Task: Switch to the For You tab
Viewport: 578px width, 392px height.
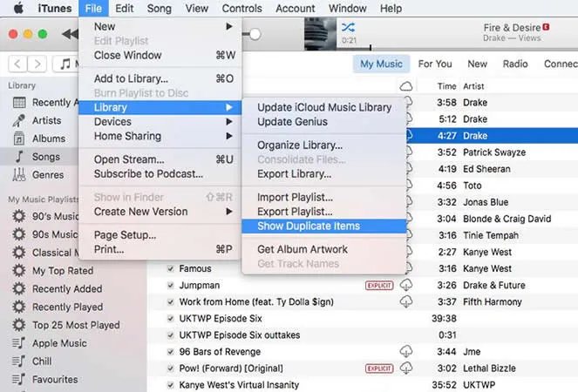Action: coord(435,64)
